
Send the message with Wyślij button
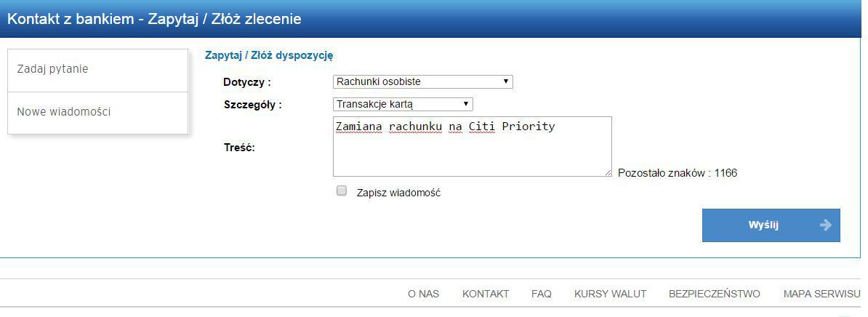click(771, 225)
